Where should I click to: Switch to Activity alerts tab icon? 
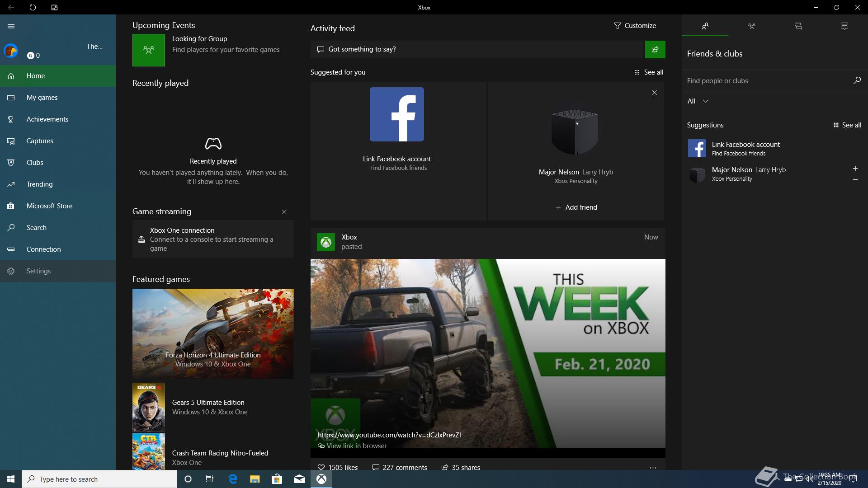[844, 26]
